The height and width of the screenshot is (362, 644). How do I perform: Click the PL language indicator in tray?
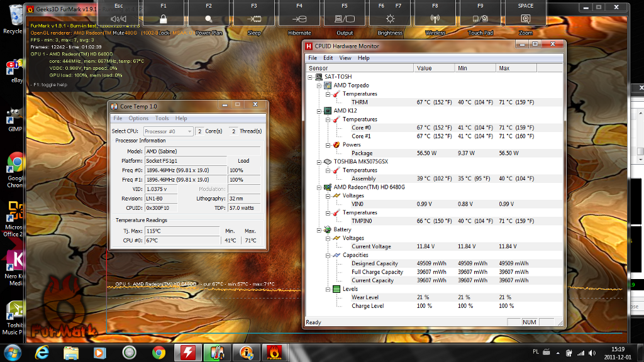[x=536, y=352]
